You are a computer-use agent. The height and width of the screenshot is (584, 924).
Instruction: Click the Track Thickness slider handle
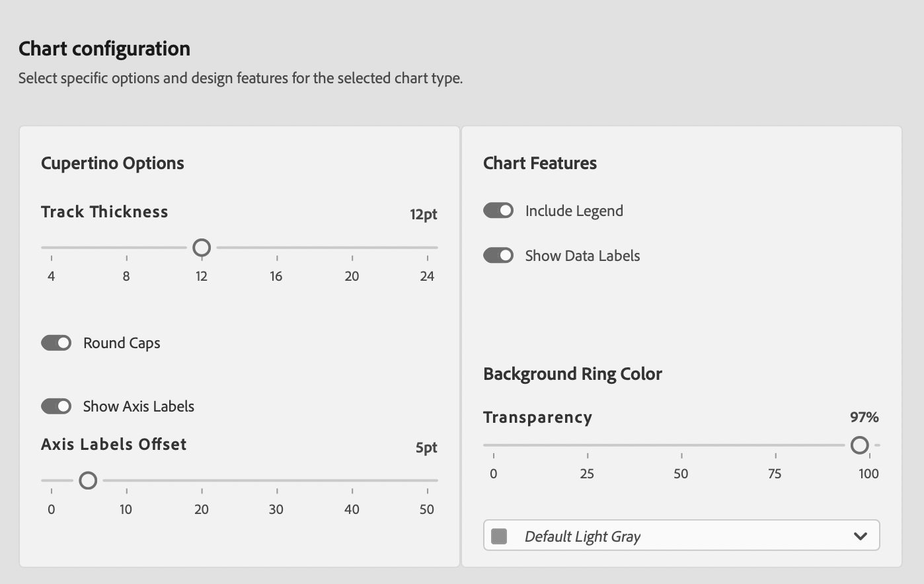tap(202, 248)
